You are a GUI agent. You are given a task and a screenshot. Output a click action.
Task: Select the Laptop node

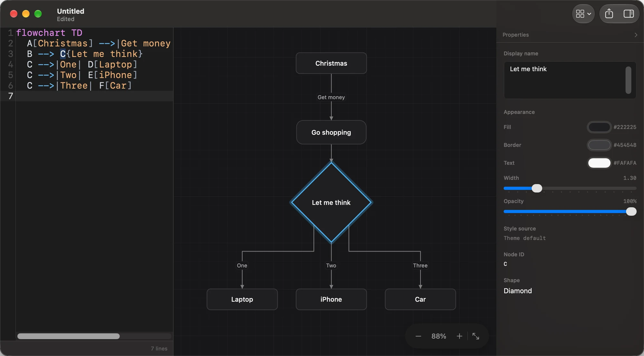[242, 299]
